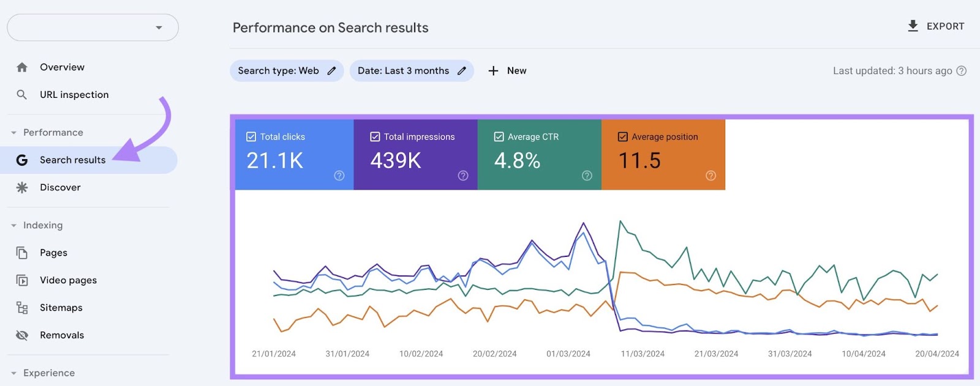980x386 pixels.
Task: Disable the Average CTR checkbox
Action: pyautogui.click(x=499, y=137)
